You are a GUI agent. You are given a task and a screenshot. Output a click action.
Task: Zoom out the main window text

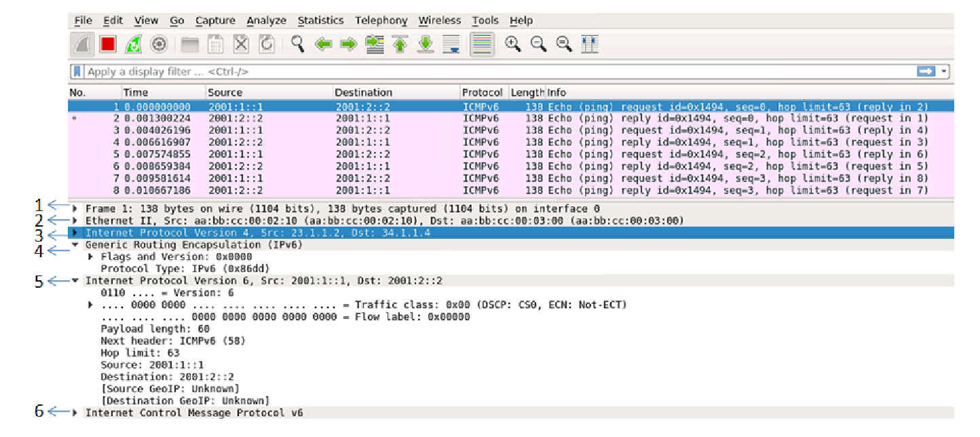(539, 44)
